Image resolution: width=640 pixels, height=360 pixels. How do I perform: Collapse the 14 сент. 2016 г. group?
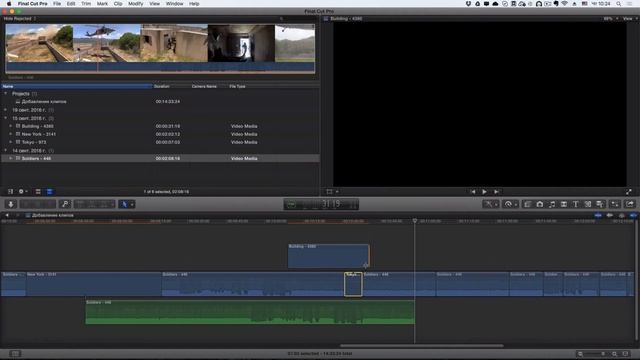pyautogui.click(x=6, y=150)
